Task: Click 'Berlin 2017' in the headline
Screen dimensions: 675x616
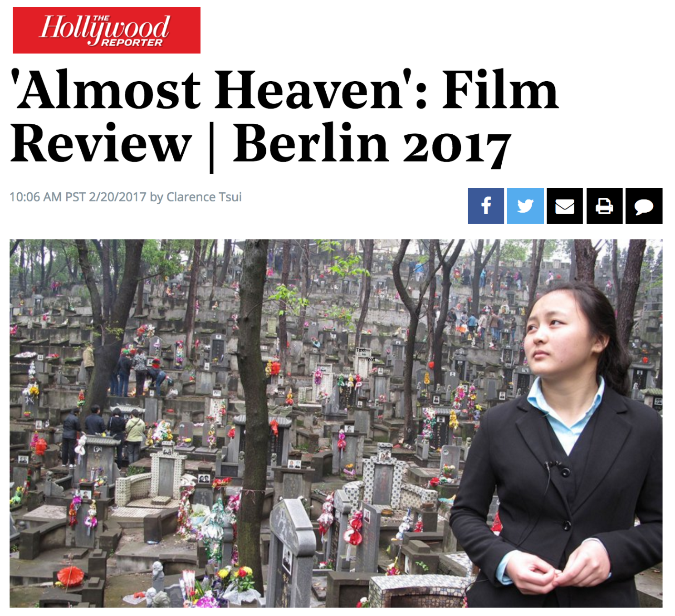Action: pyautogui.click(x=372, y=145)
